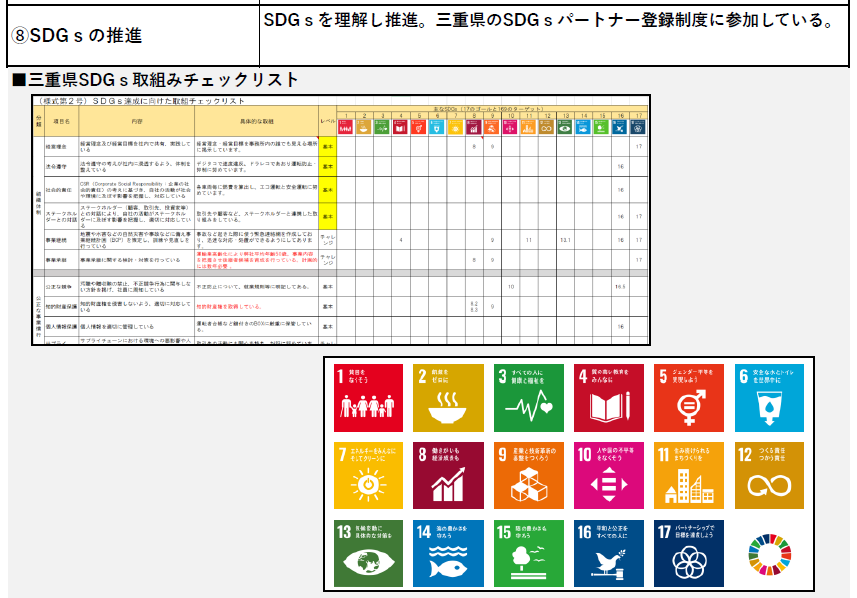
Task: Click the large SDG 11 city buildings tile
Action: [689, 476]
